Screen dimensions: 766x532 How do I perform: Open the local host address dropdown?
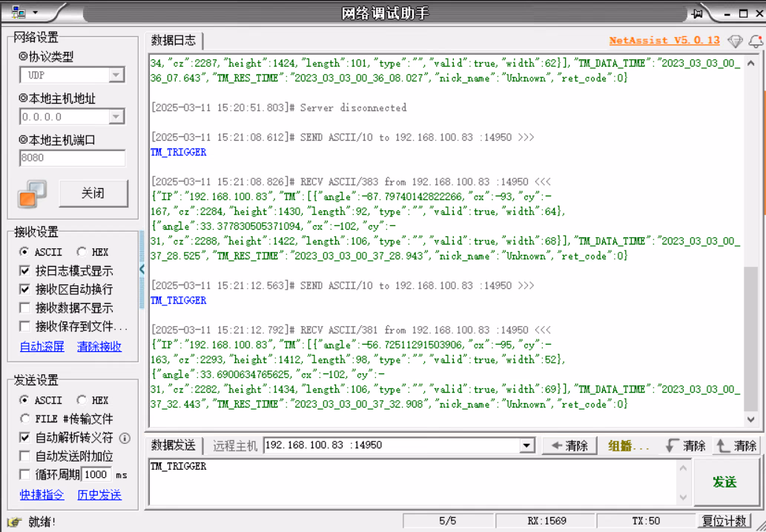pyautogui.click(x=116, y=116)
